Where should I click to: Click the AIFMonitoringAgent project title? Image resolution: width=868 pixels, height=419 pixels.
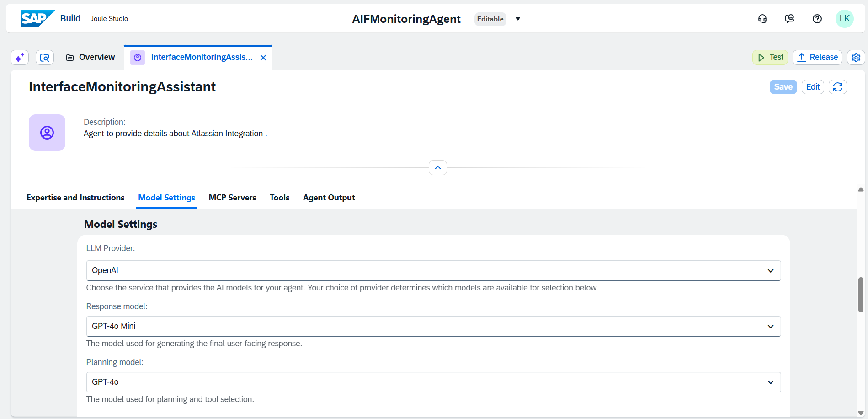click(406, 19)
